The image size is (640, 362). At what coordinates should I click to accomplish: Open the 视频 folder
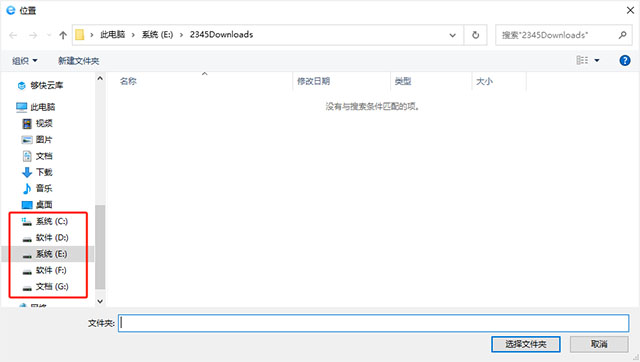coord(38,123)
